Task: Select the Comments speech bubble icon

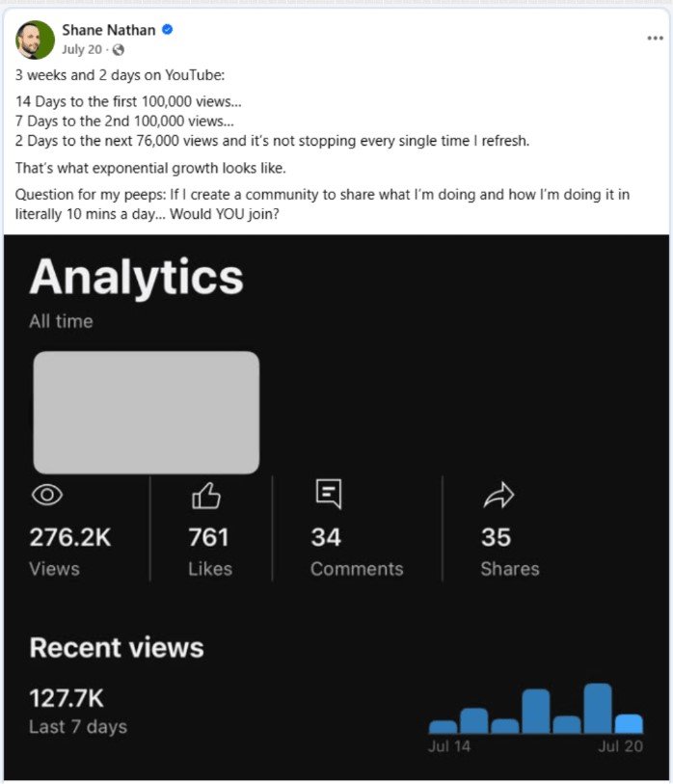Action: [x=328, y=493]
